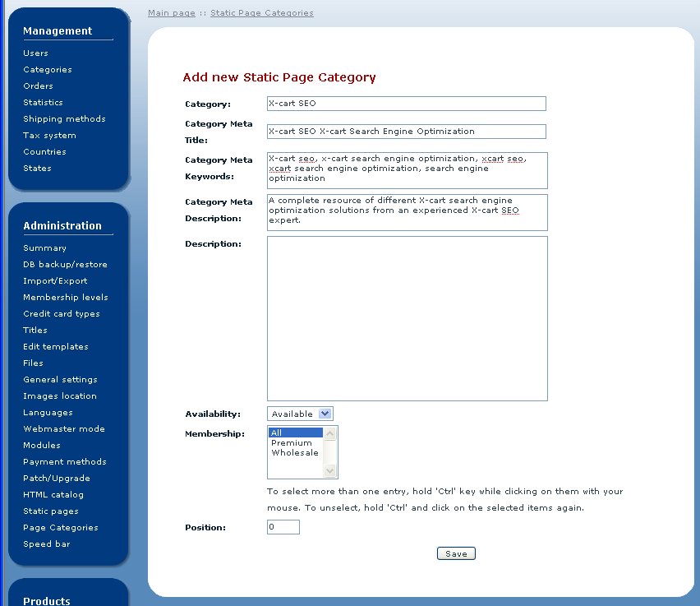Open Static pages

click(51, 511)
